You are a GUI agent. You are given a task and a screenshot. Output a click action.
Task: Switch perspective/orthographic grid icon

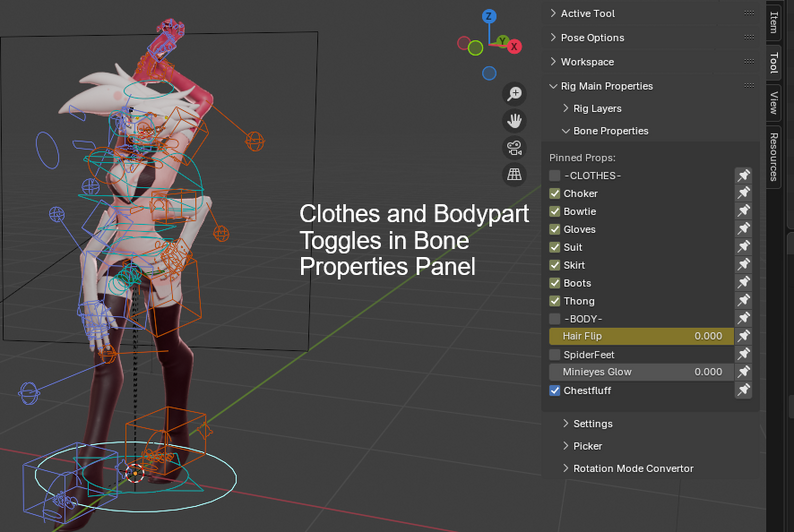click(514, 175)
